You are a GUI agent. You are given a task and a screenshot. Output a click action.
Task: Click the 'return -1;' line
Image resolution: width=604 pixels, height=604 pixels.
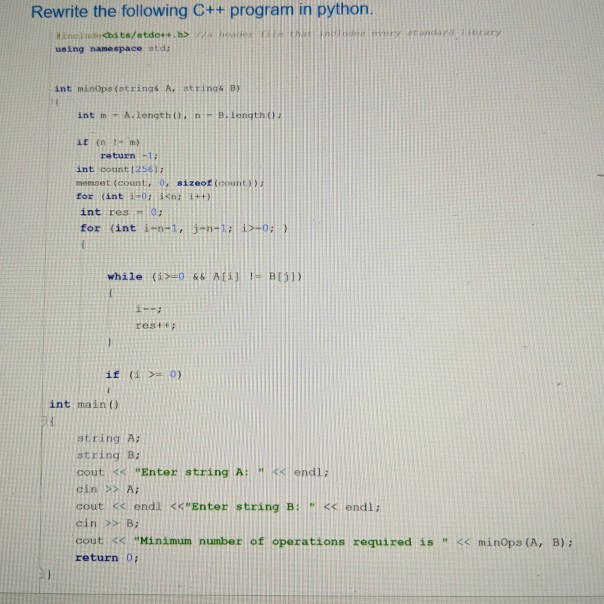click(x=129, y=156)
